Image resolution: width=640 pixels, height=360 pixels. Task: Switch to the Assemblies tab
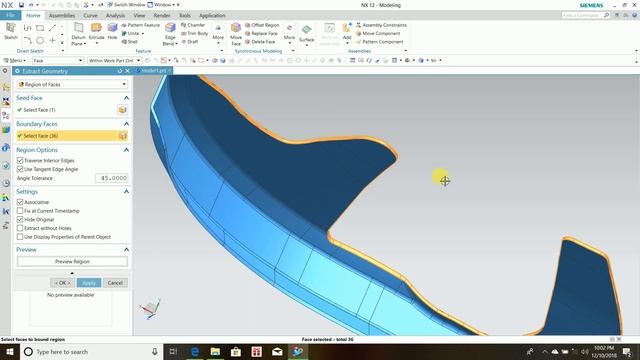[62, 16]
